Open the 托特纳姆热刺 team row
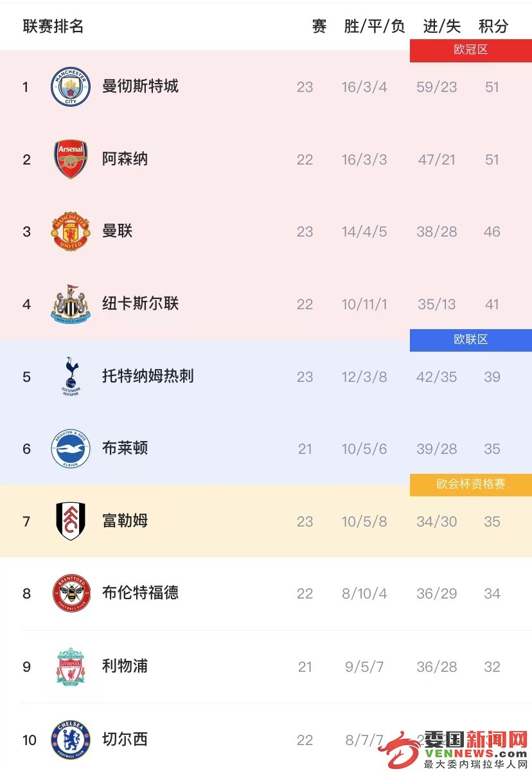Viewport: 532px width, 774px height. click(x=266, y=376)
